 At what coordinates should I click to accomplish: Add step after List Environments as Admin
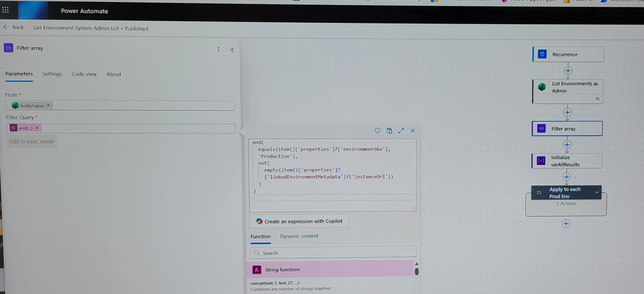coord(567,112)
